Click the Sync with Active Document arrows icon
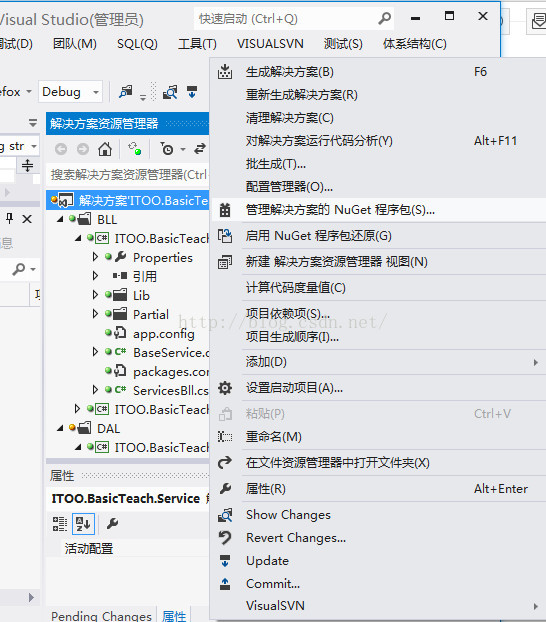This screenshot has height=622, width=546. click(x=200, y=149)
